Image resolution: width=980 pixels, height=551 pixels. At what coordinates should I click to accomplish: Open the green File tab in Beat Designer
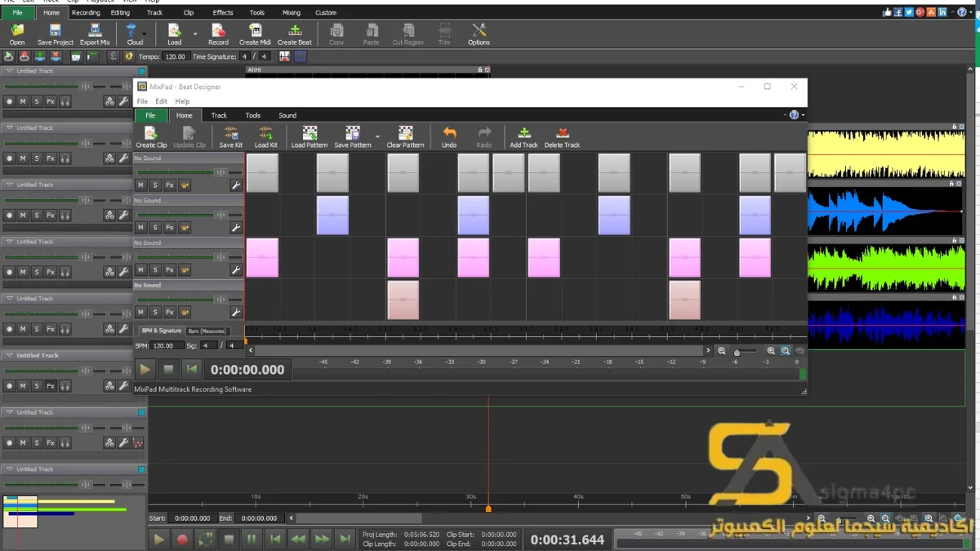[150, 116]
